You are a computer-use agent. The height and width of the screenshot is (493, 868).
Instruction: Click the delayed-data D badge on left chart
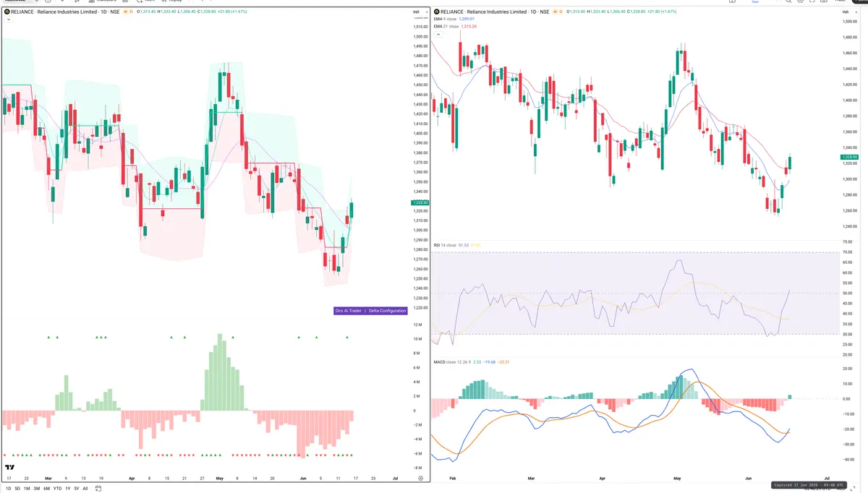coord(132,12)
